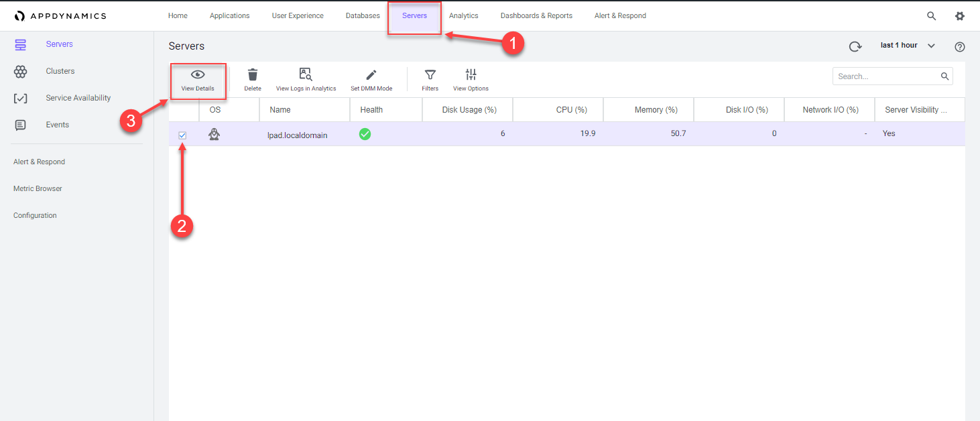Go to the Databases tab

click(363, 15)
